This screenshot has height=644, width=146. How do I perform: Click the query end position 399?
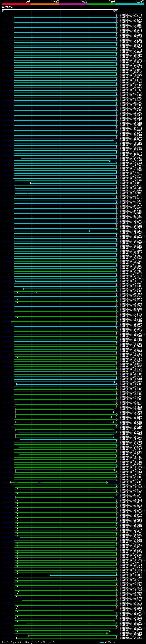click(115, 11)
